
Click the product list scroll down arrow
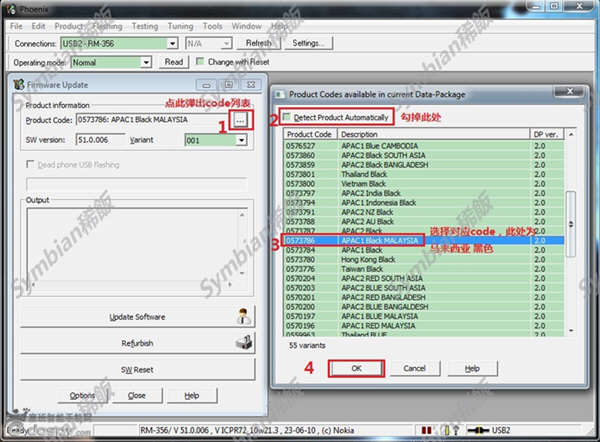click(571, 331)
